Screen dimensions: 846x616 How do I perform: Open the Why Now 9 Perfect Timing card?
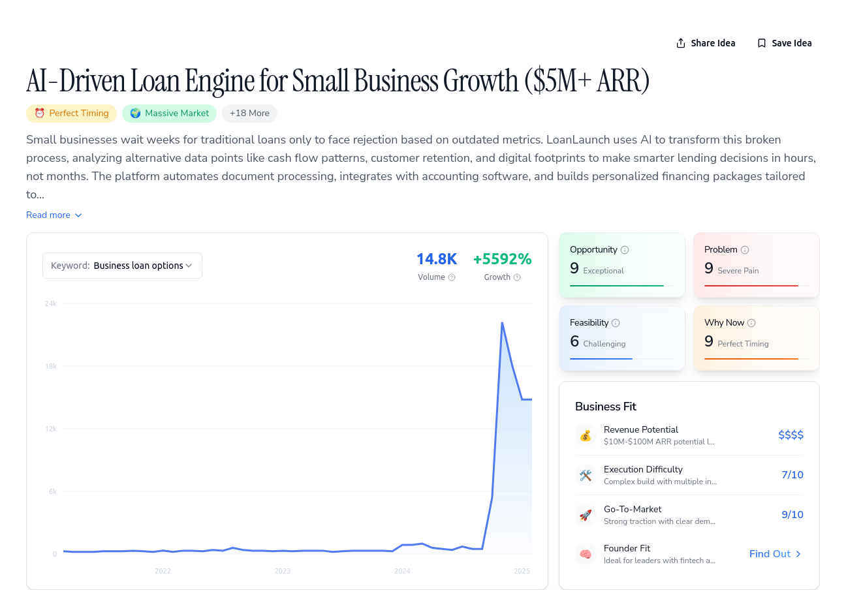[x=757, y=338]
